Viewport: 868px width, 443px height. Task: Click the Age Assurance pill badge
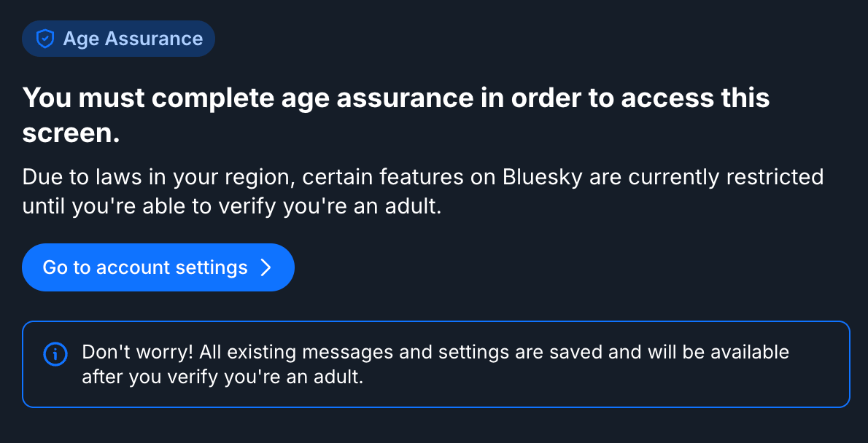(118, 39)
